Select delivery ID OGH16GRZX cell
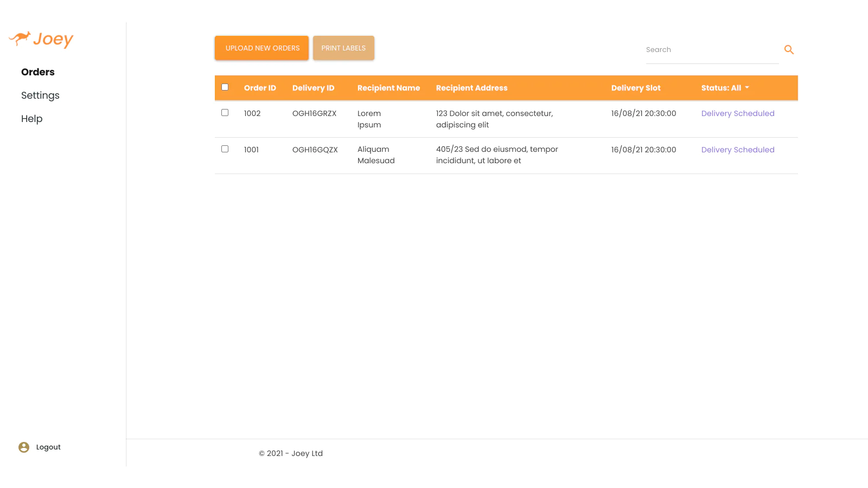The height and width of the screenshot is (488, 868). click(x=314, y=113)
